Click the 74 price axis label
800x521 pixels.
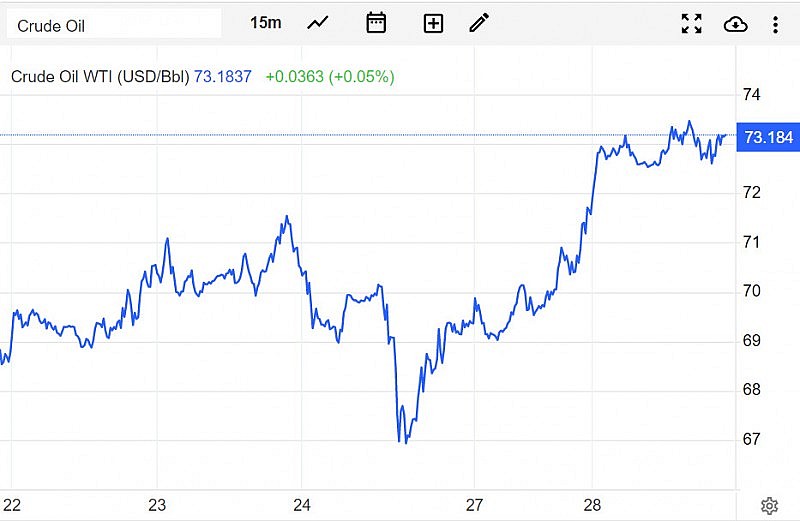tap(751, 95)
